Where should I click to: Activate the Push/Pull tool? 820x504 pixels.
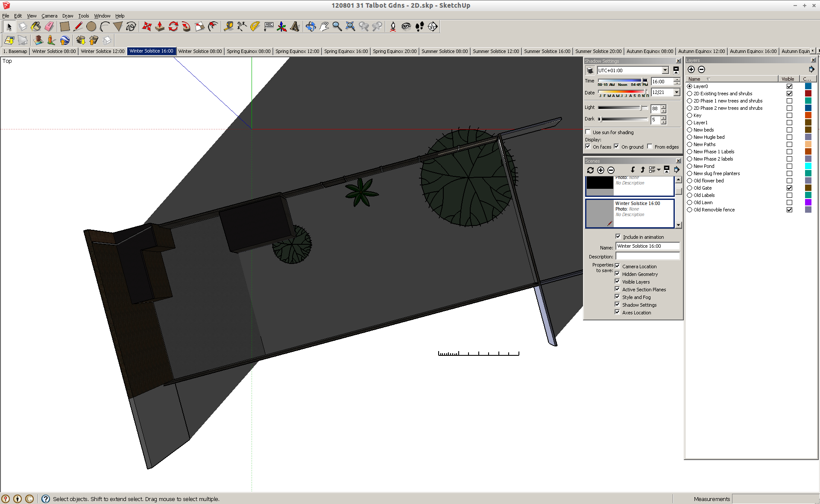point(160,26)
